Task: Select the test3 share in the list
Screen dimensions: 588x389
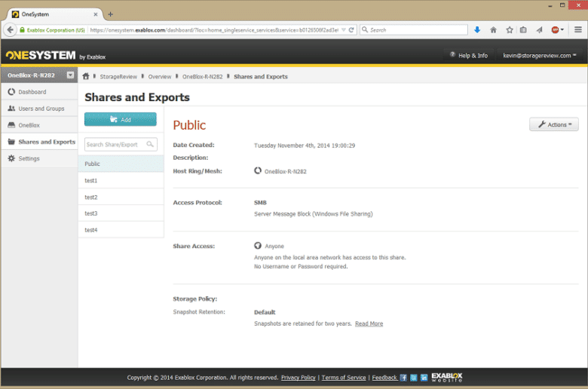Action: coord(121,213)
